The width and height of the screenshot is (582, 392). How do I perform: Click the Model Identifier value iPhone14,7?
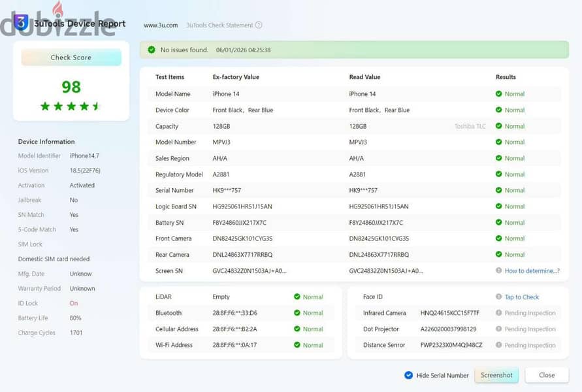point(84,156)
